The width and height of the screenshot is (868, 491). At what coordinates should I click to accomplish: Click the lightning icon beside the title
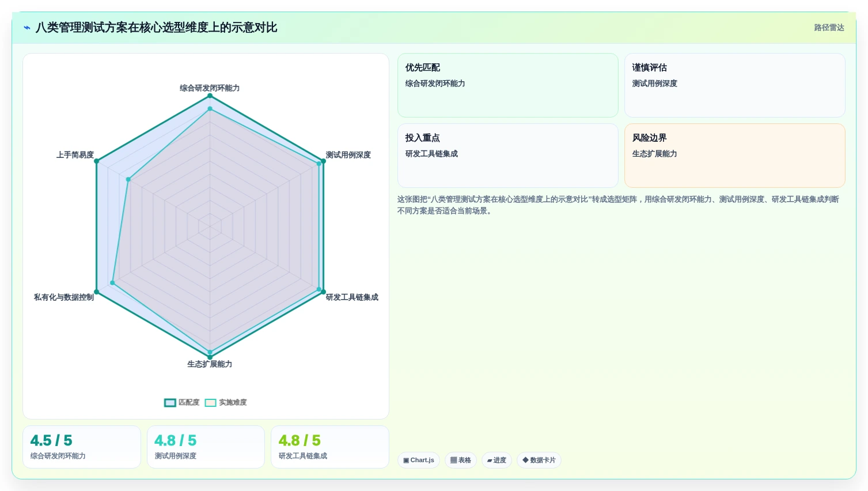[27, 28]
